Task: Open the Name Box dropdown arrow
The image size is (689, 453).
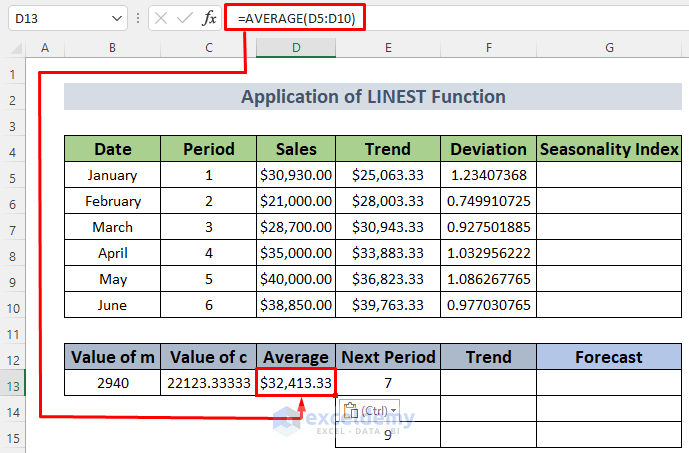Action: click(119, 18)
